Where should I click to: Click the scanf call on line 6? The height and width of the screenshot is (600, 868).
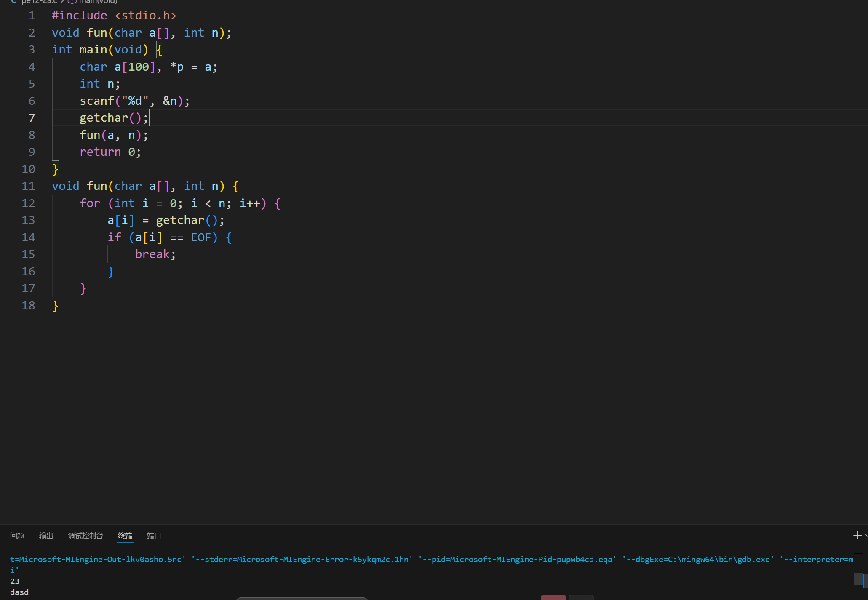(x=97, y=101)
